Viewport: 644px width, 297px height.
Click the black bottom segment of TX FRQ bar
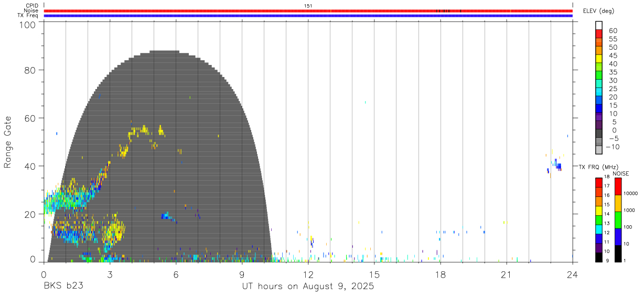(x=599, y=257)
